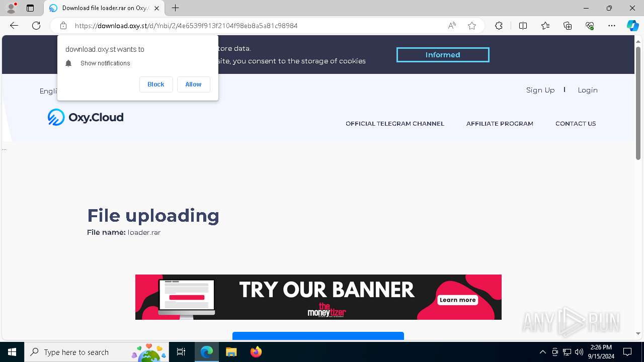Open tab actions menu icon
644x362 pixels.
[x=30, y=8]
